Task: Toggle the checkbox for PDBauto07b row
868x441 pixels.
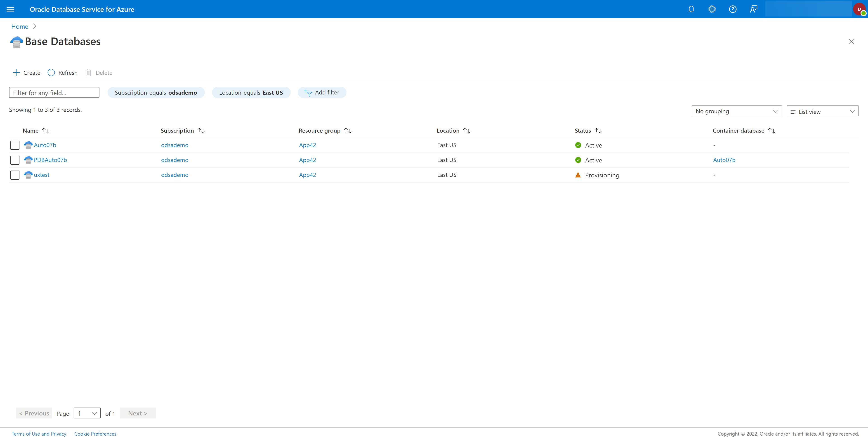Action: point(15,160)
